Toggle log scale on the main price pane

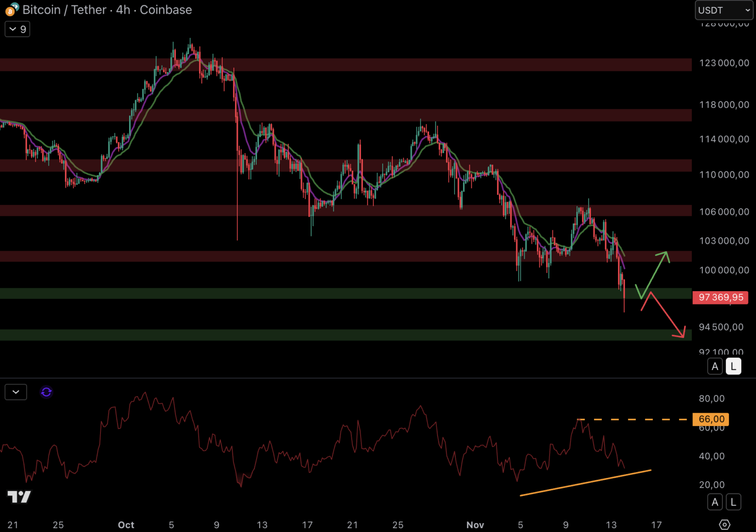733,366
